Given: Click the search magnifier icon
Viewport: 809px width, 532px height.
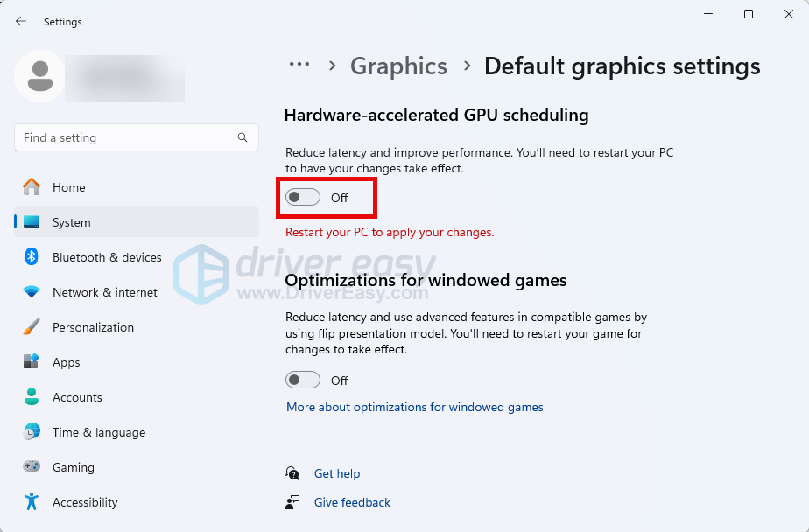Looking at the screenshot, I should click(x=243, y=137).
